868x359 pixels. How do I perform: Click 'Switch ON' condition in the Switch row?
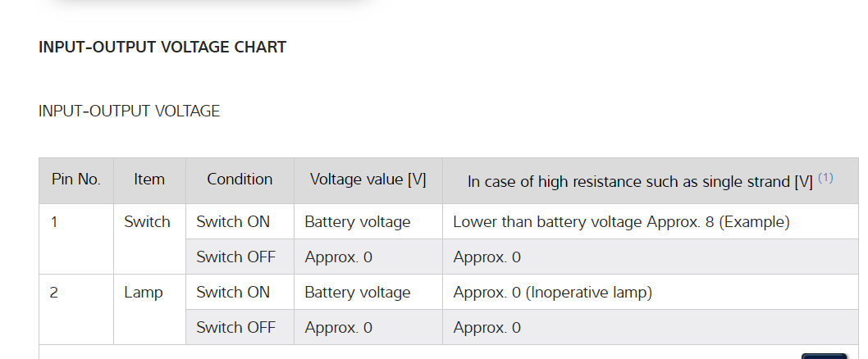(x=233, y=222)
